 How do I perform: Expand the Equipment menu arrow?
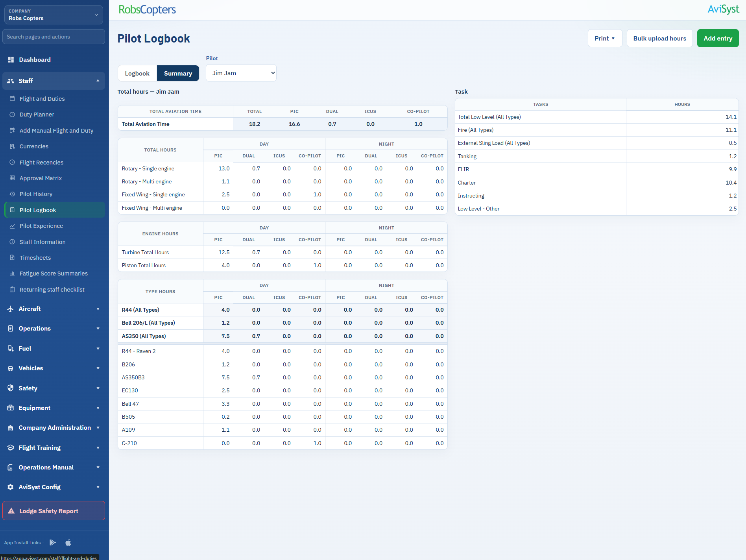[x=98, y=408]
